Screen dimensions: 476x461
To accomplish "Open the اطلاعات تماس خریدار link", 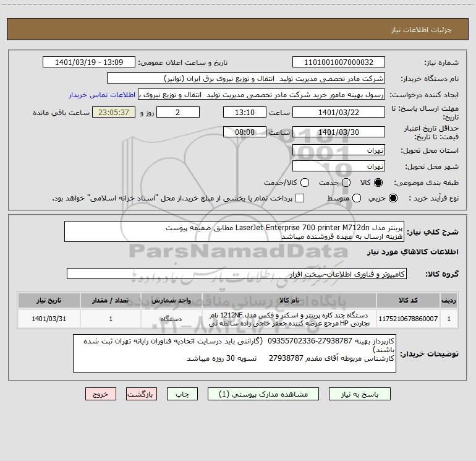I will click(102, 95).
